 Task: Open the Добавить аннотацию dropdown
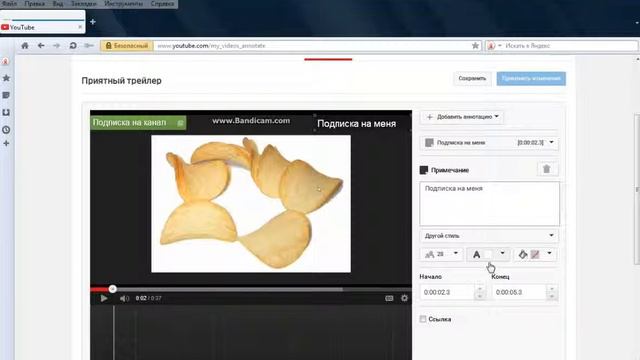462,117
